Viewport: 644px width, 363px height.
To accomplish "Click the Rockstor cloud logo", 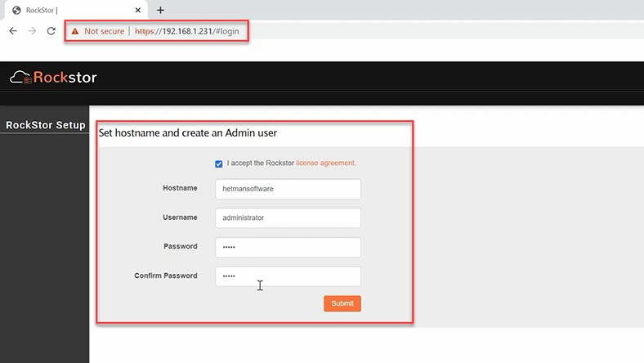I will (x=20, y=78).
